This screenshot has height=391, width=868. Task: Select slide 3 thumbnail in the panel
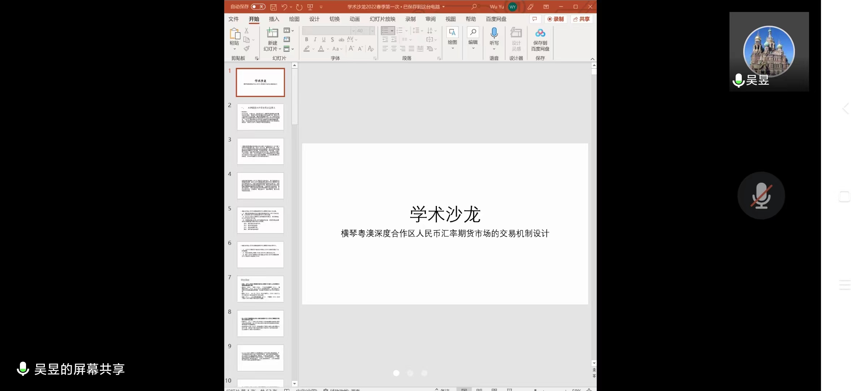click(260, 151)
